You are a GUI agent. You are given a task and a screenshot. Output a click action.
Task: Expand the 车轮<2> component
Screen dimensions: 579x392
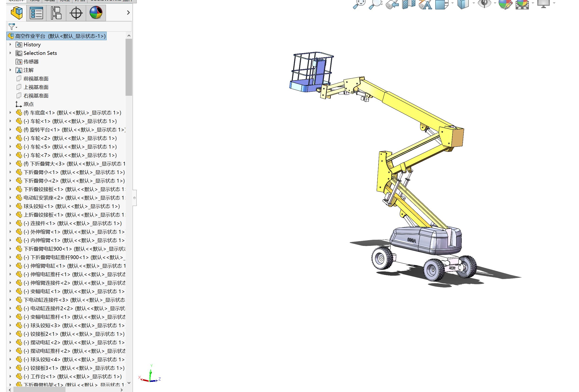pyautogui.click(x=10, y=138)
